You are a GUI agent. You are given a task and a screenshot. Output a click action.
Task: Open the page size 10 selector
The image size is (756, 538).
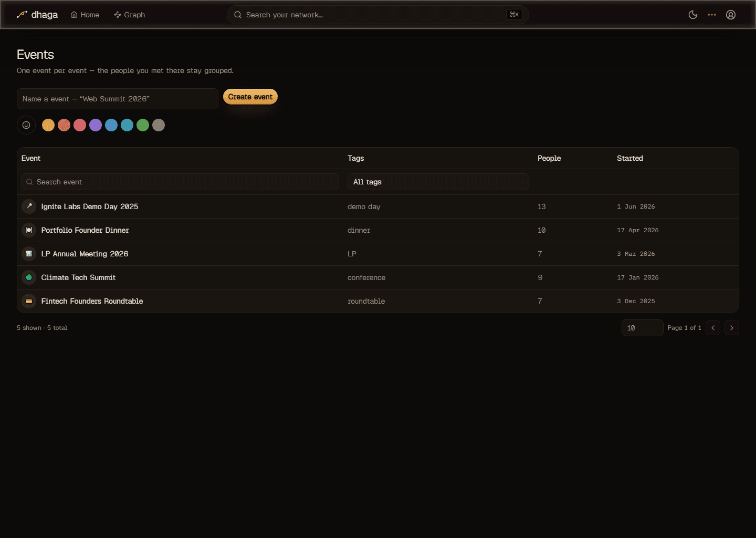[643, 328]
